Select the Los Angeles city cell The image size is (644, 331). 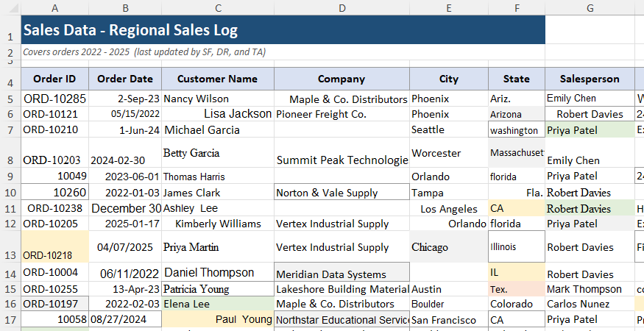[449, 208]
